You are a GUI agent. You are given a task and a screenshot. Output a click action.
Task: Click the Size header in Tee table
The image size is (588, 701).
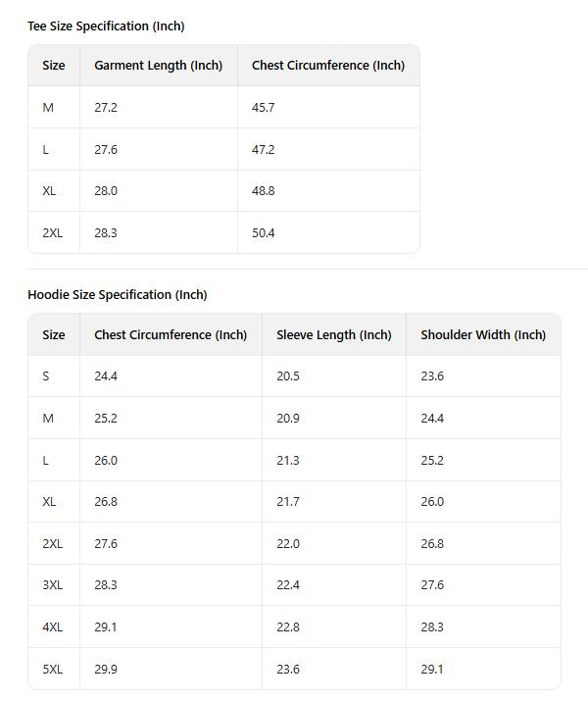click(x=54, y=66)
